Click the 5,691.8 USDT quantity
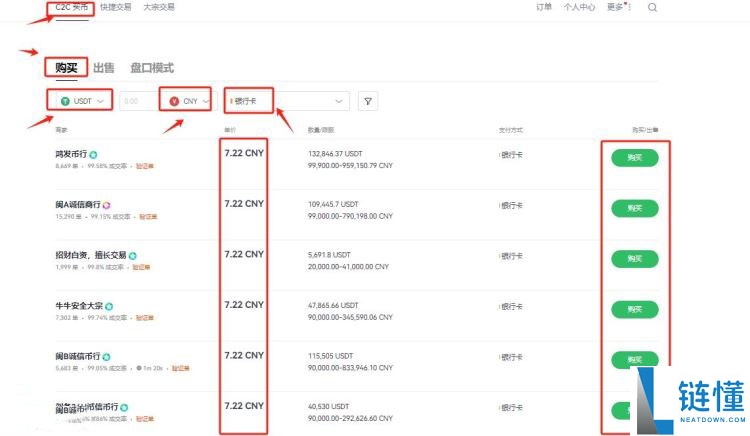 [329, 255]
